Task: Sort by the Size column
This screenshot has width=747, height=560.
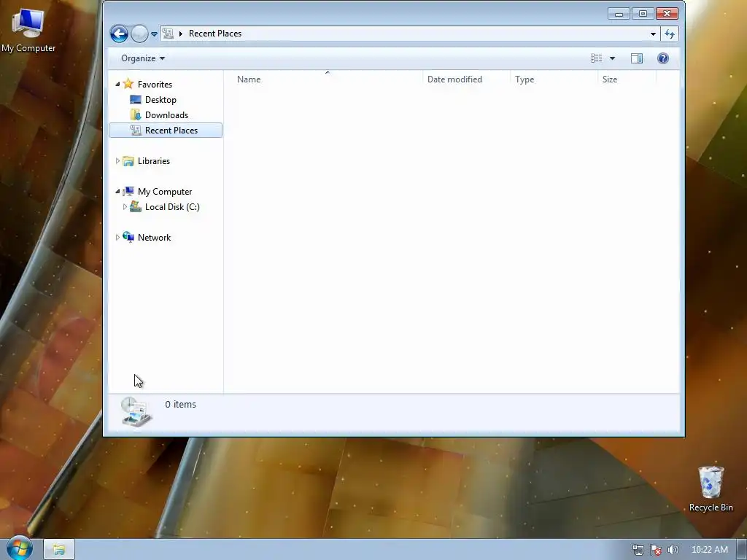Action: click(627, 79)
